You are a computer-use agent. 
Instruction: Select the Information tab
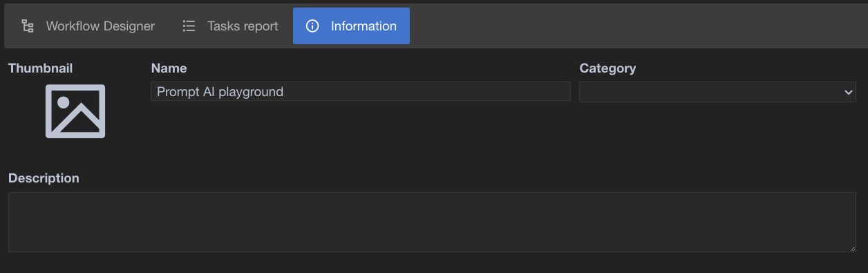pos(351,26)
